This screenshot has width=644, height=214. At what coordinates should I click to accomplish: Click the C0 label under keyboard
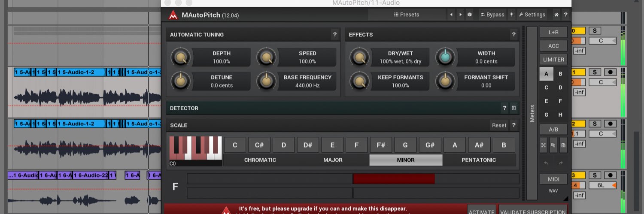tap(173, 163)
